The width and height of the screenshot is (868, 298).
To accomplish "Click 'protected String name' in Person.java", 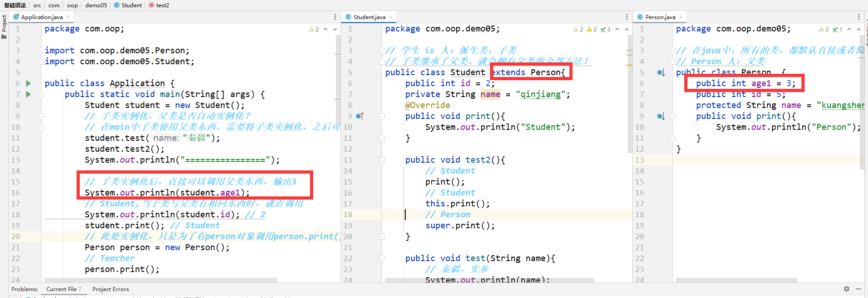I will (x=749, y=105).
